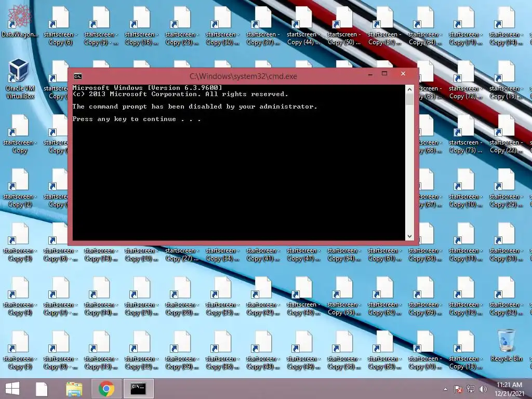The image size is (532, 399).
Task: Select the startscreen - Copy (27) shortcut
Action: pyautogui.click(x=182, y=254)
